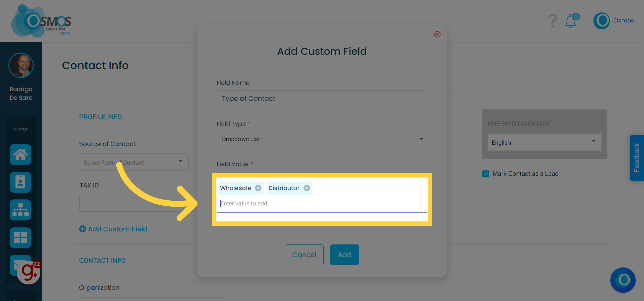Viewport: 644px width, 301px height.
Task: Open the contacts badge sidebar icon
Action: click(x=20, y=182)
